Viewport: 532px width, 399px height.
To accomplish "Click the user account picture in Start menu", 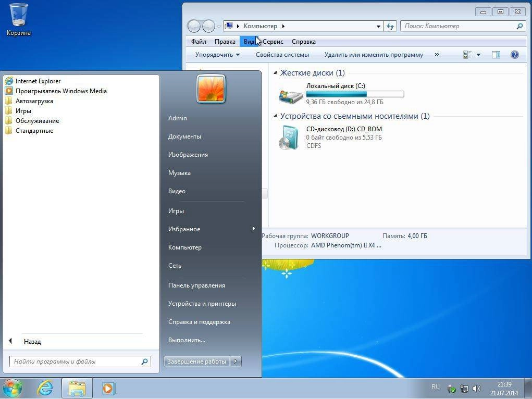I will coord(211,89).
